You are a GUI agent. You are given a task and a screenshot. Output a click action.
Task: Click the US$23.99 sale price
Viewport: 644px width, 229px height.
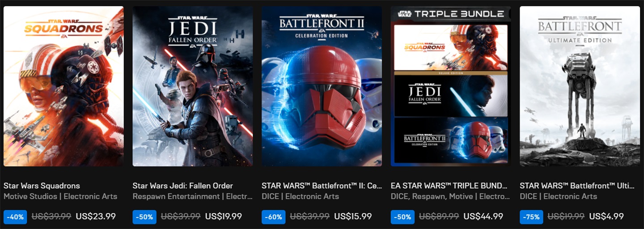pos(96,216)
